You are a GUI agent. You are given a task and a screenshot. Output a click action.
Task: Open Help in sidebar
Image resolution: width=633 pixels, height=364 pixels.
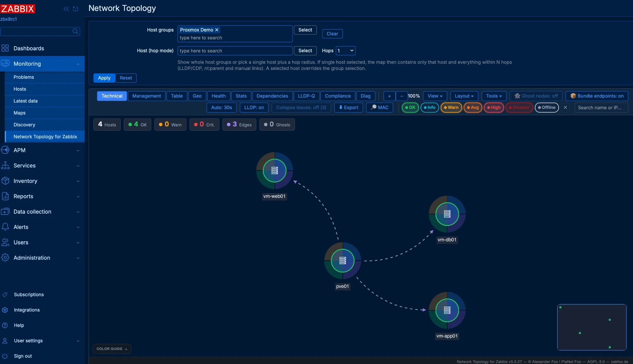19,325
